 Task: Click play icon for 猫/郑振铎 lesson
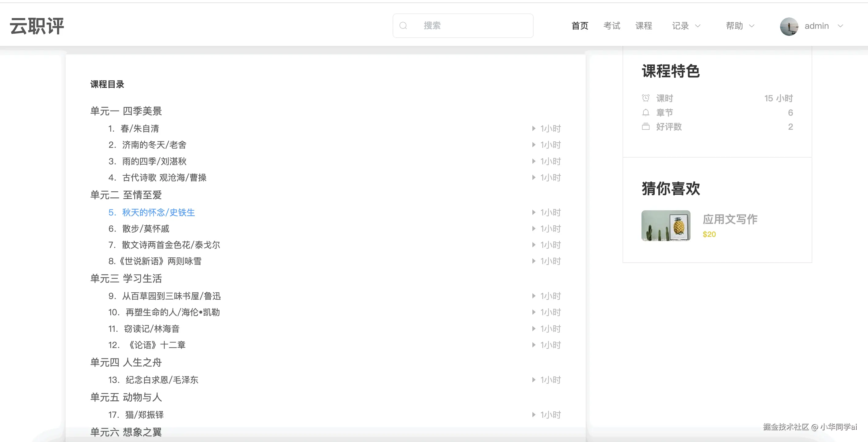pyautogui.click(x=534, y=415)
